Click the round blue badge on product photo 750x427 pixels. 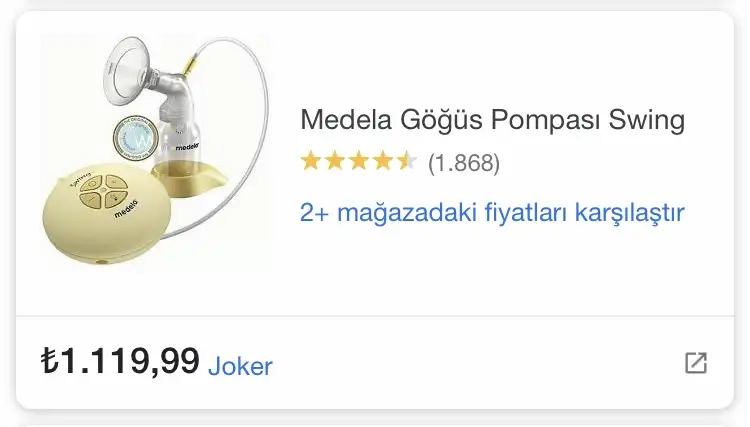(135, 139)
